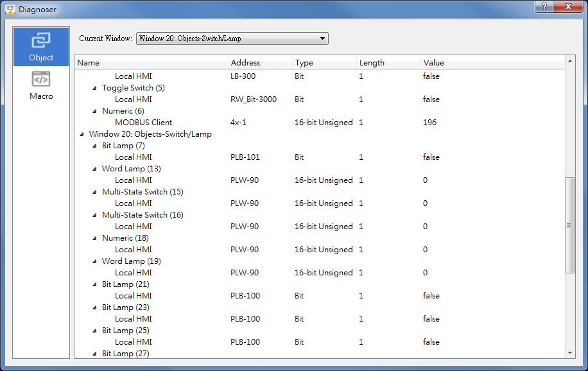Select Local HMI row with address RW_Bit-3000
Image resolution: width=588 pixels, height=371 pixels.
click(133, 99)
